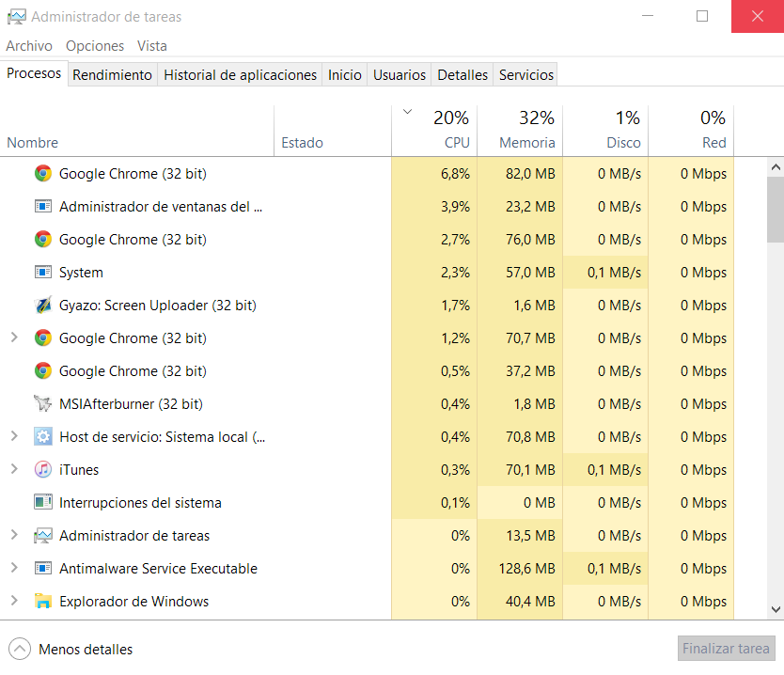Click the 128,6 MB memory value
Image resolution: width=784 pixels, height=675 pixels.
[x=527, y=569]
